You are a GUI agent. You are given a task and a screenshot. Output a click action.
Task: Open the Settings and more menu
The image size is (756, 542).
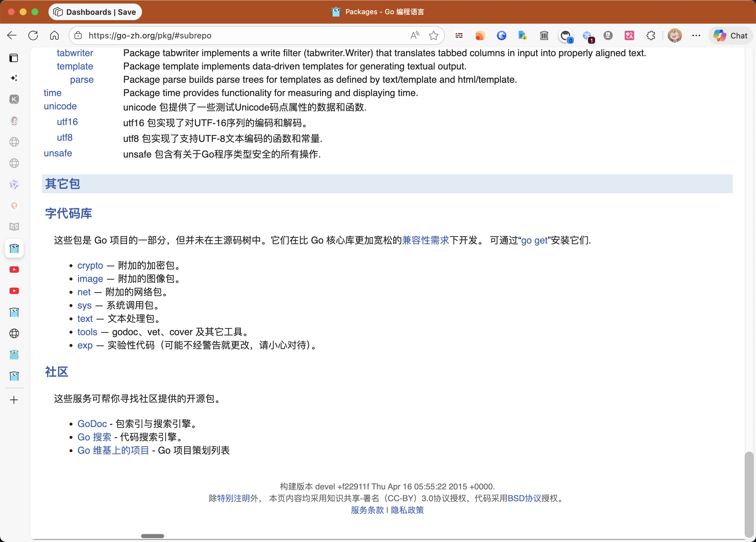(x=696, y=35)
